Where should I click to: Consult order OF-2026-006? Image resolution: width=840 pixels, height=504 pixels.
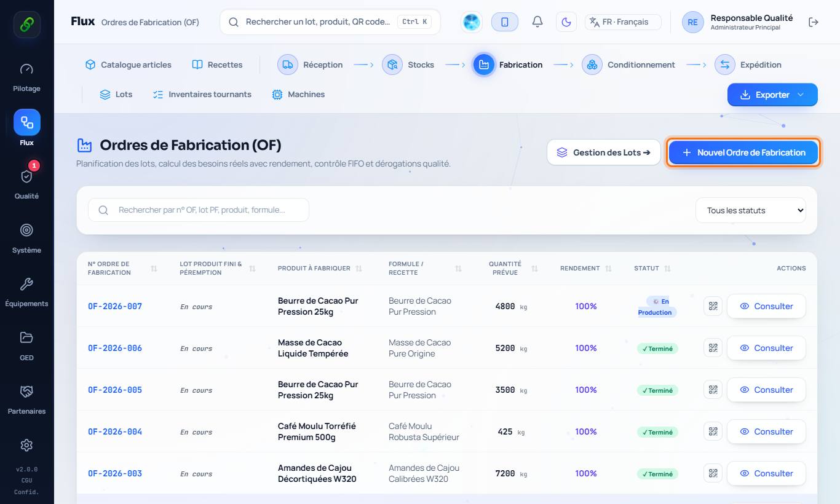click(766, 348)
